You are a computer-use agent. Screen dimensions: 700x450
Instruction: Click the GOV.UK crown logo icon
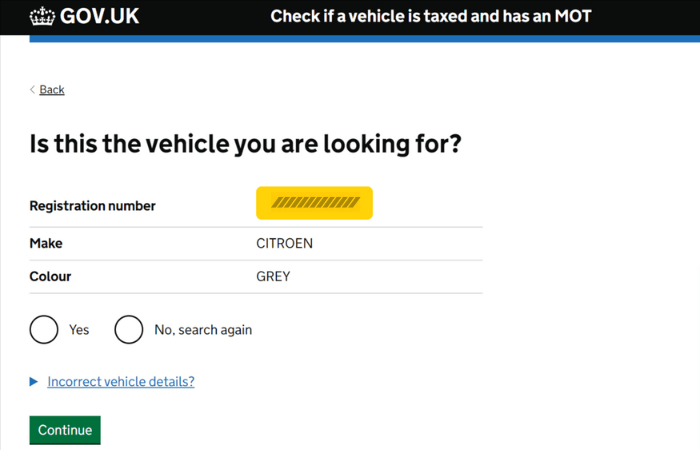coord(42,16)
